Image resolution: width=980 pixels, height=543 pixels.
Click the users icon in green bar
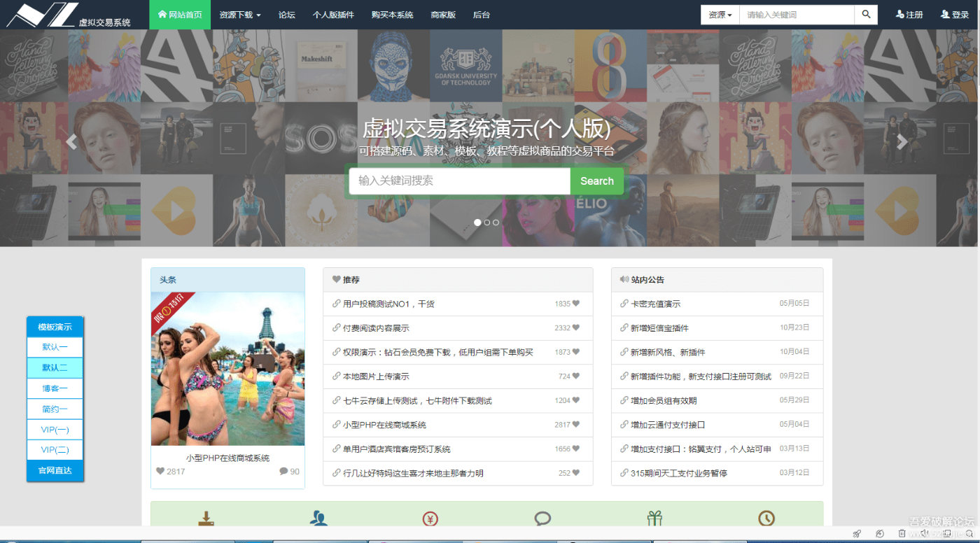tap(318, 519)
